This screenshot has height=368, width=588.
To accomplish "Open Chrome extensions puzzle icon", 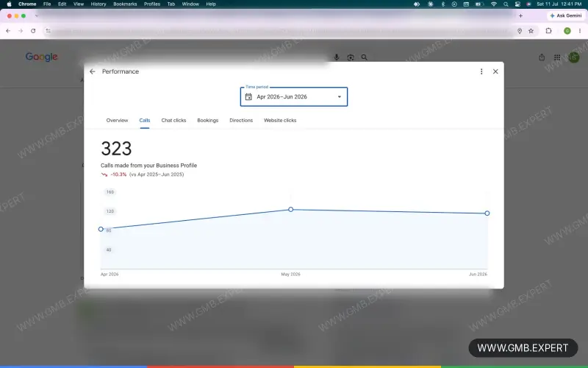I will [548, 31].
